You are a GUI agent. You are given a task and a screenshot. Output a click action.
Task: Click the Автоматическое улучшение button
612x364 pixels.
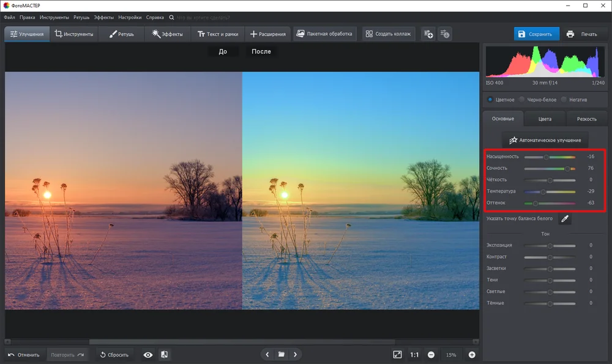click(545, 140)
